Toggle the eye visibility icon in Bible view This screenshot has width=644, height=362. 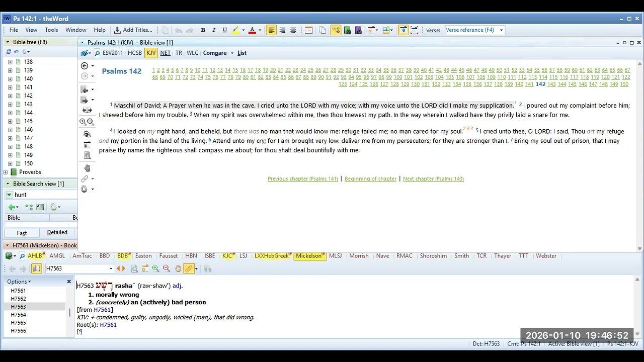tap(87, 134)
